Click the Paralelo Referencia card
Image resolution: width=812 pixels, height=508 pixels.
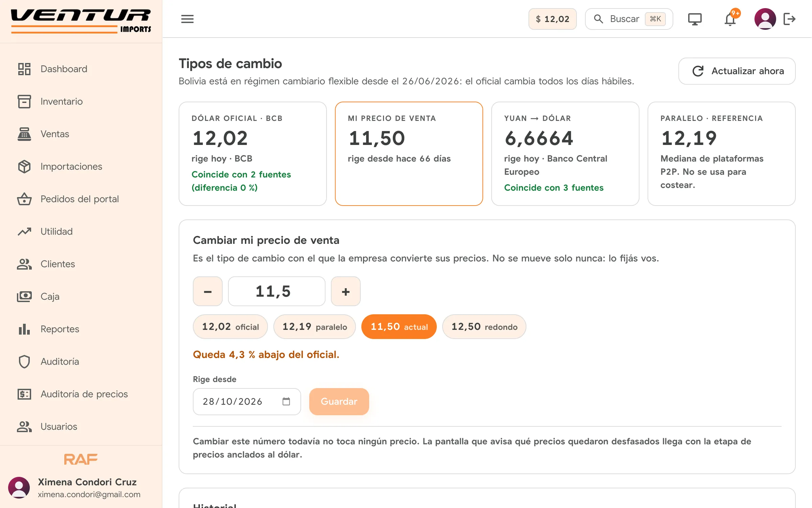(721, 154)
